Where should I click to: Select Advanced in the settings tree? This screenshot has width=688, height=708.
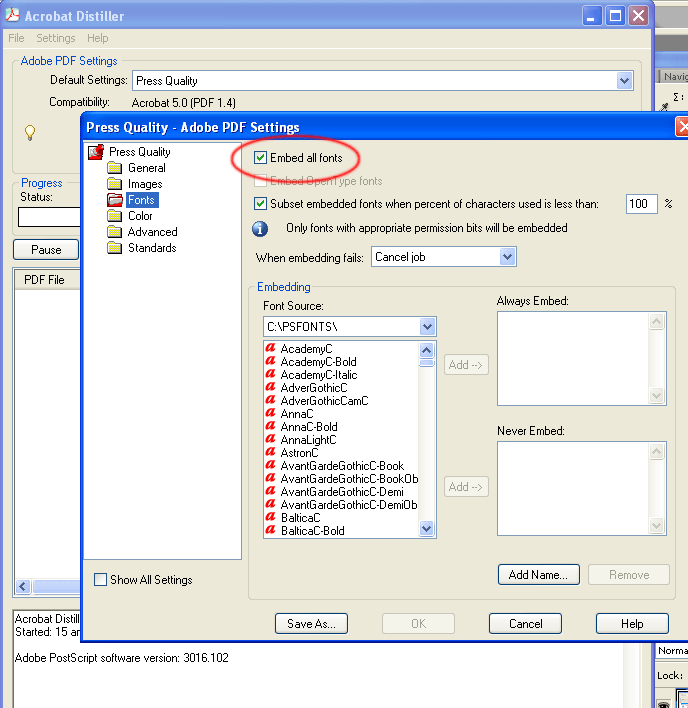click(x=153, y=232)
